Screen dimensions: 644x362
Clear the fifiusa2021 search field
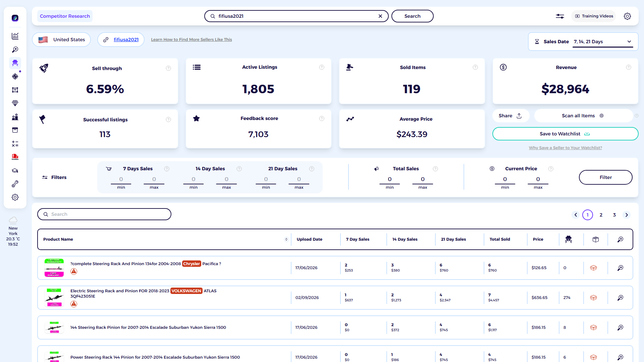[x=380, y=16]
